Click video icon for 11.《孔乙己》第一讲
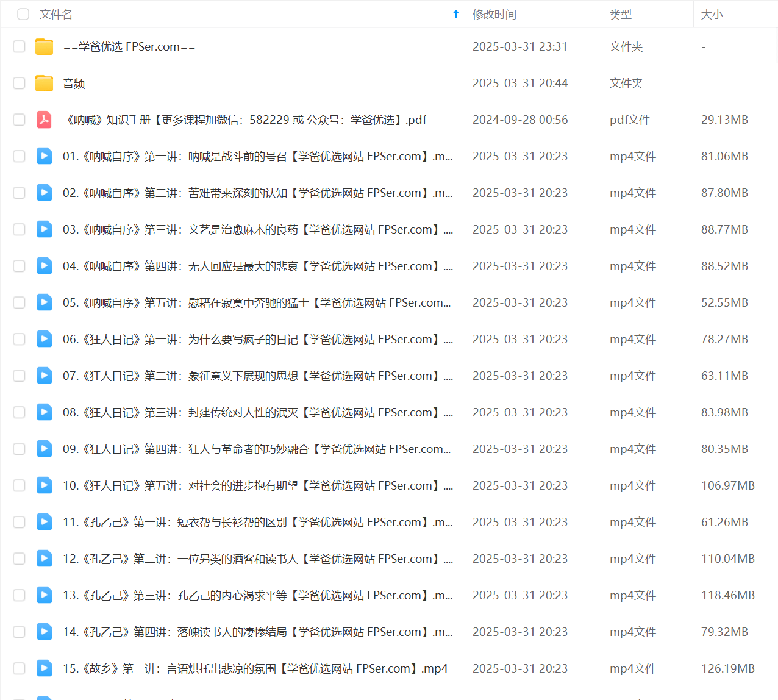The height and width of the screenshot is (700, 778). 44,522
